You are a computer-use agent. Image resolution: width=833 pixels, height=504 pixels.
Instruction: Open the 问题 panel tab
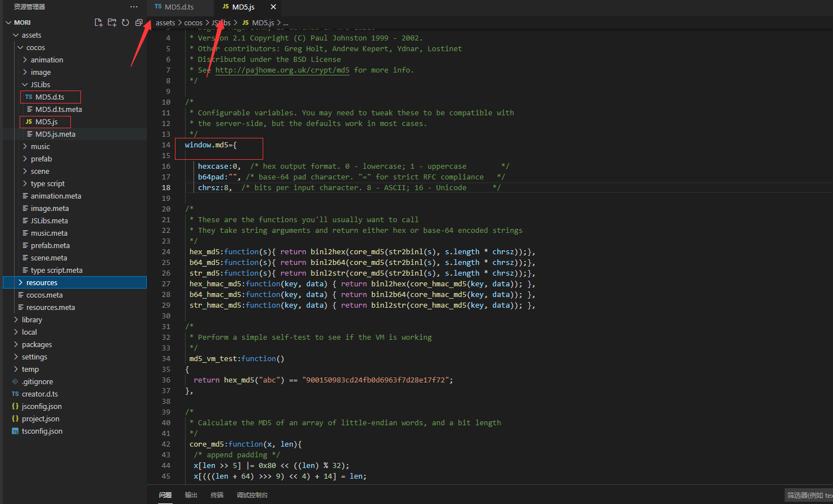point(165,495)
